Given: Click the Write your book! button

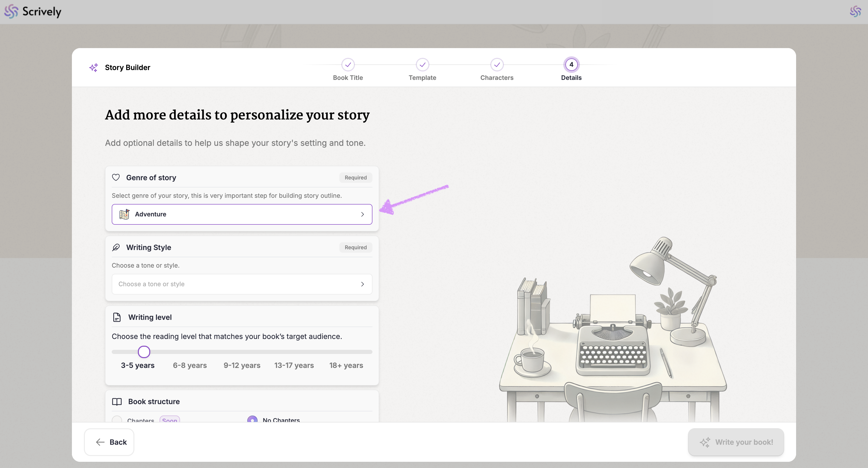Looking at the screenshot, I should (736, 442).
